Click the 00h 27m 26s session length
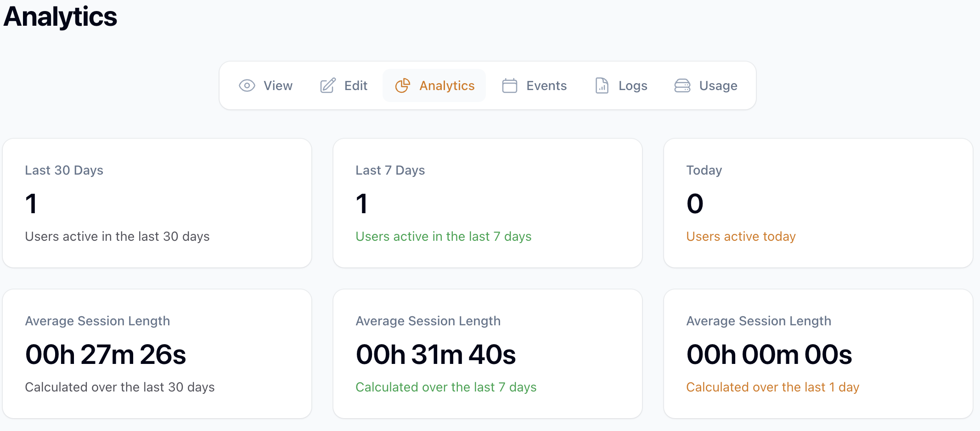Viewport: 980px width, 431px height. tap(106, 355)
